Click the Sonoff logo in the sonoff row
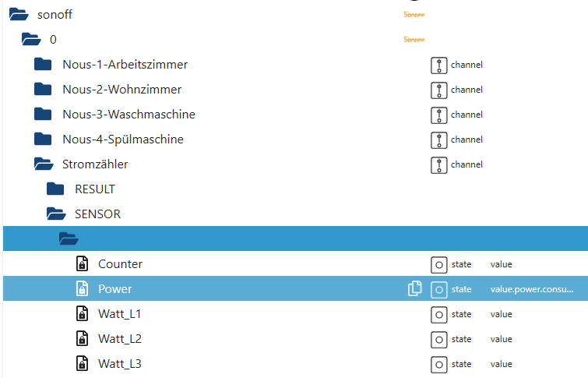This screenshot has width=588, height=378. pos(415,15)
